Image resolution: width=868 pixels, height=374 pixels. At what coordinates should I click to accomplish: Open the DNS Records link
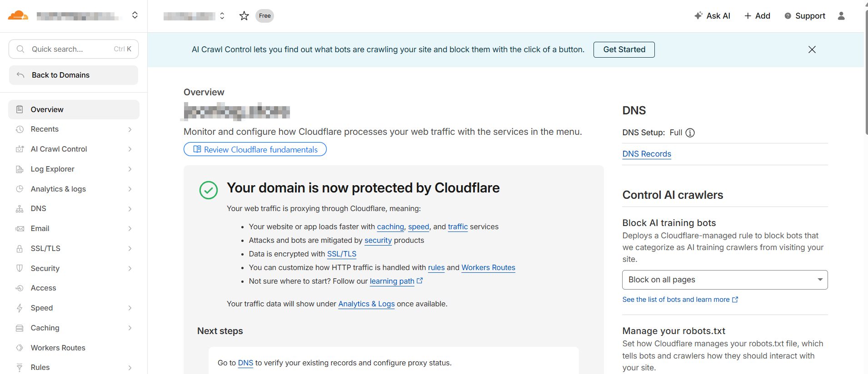pyautogui.click(x=647, y=154)
